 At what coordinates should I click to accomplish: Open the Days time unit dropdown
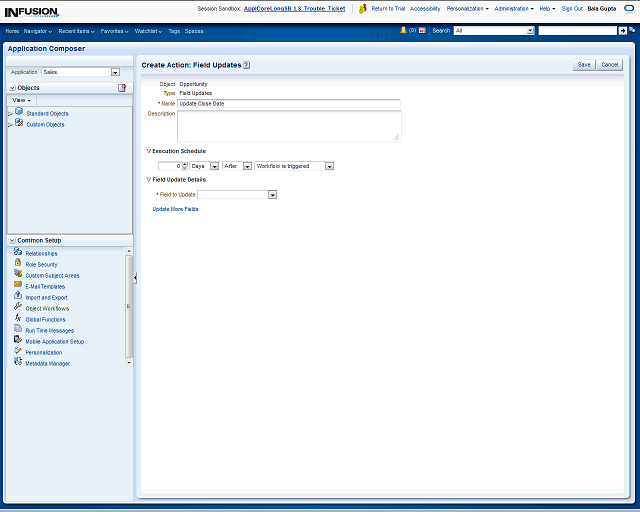214,166
